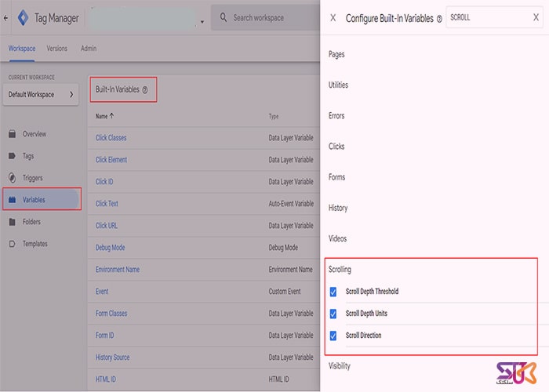This screenshot has width=549, height=392.
Task: Click the Pages category heading
Action: (x=336, y=54)
